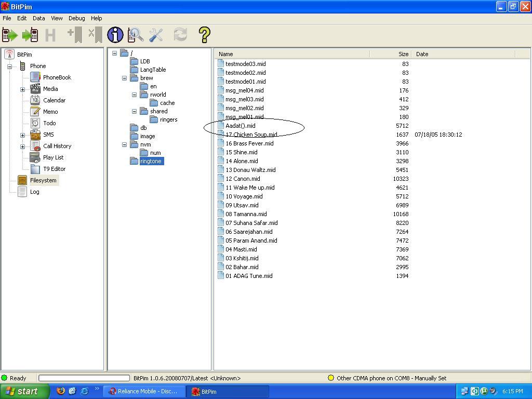Open the Debug menu
The image size is (532, 399).
[x=76, y=18]
